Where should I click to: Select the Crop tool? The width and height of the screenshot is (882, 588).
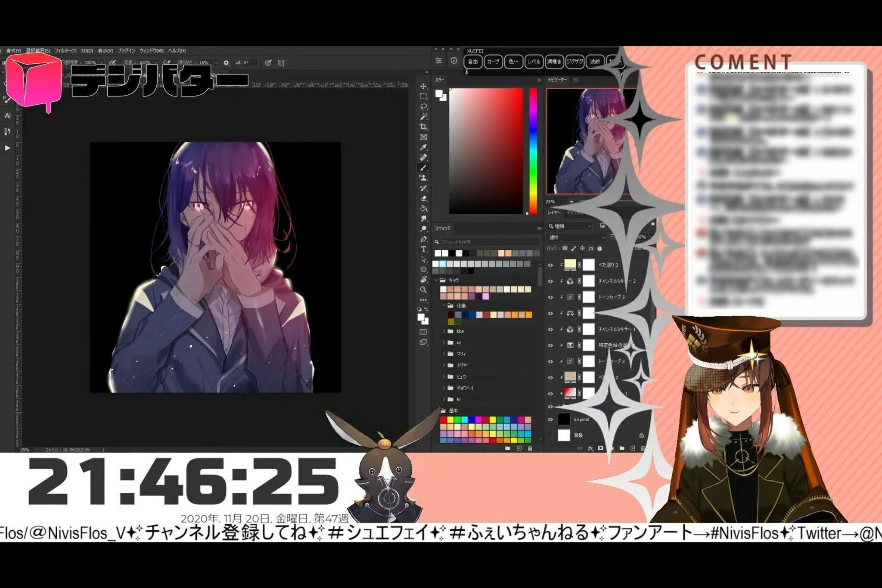(x=423, y=127)
